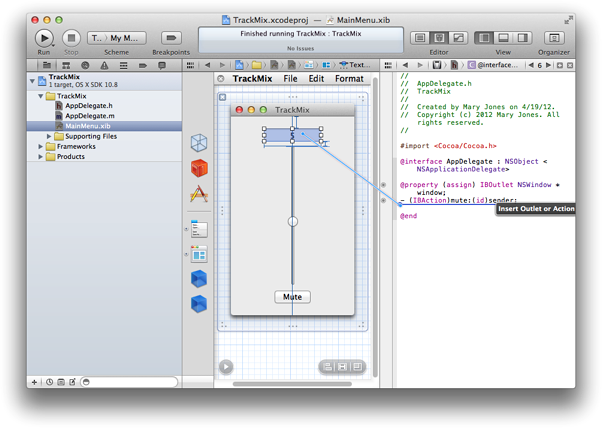This screenshot has height=428, width=602.
Task: Select the Main Menu object in dock
Action: [199, 229]
